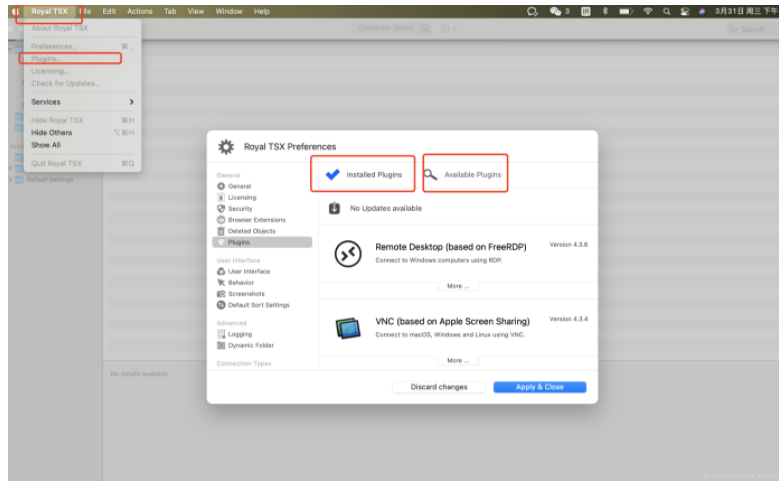
Task: Click the Logging icon in sidebar
Action: 221,334
